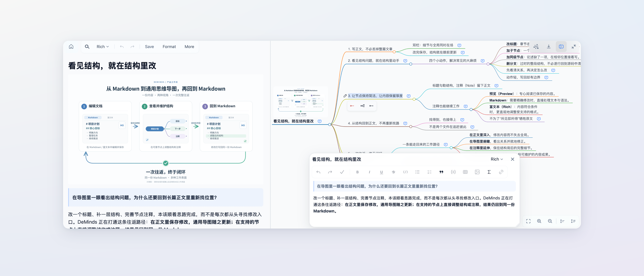This screenshot has height=276, width=644.
Task: Undo in the document editor toolbar
Action: click(x=122, y=46)
